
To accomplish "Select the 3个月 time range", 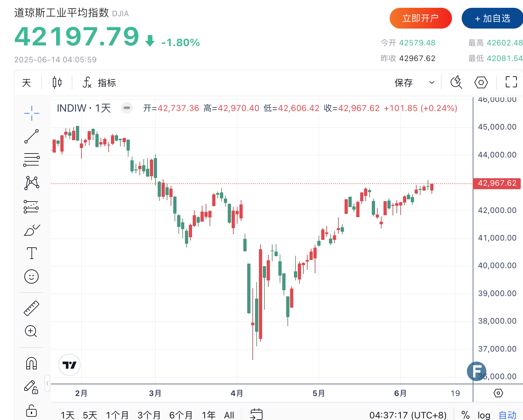I will click(149, 415).
